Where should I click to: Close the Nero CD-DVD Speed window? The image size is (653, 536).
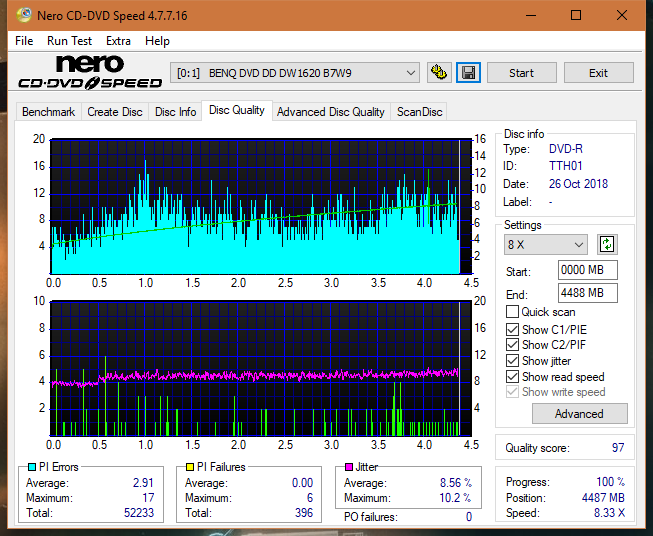point(622,15)
